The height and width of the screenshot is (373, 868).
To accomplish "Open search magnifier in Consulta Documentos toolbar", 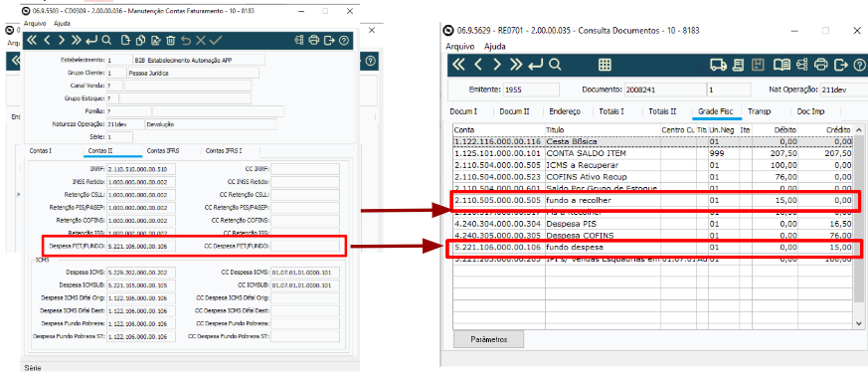I will coord(555,65).
